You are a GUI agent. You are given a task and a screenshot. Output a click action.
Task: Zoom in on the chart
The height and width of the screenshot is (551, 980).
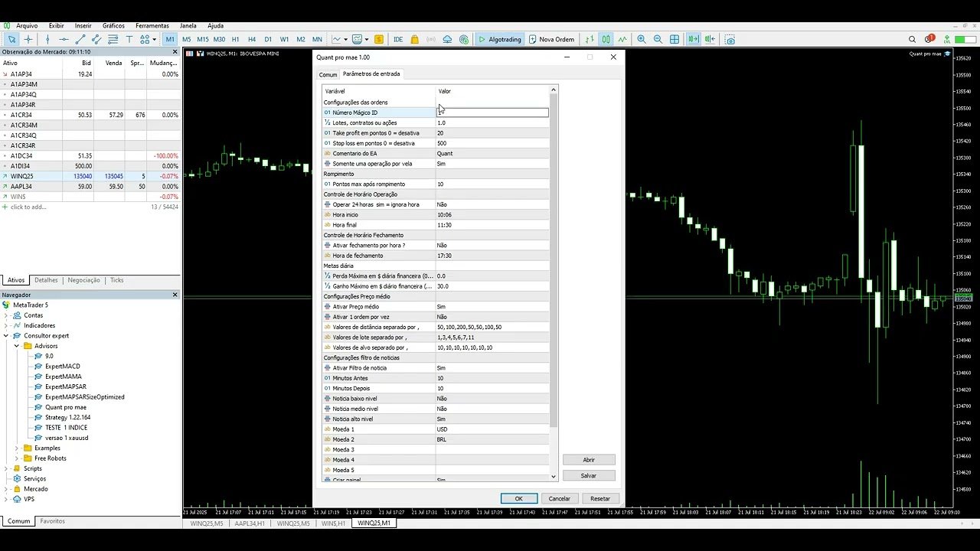point(642,39)
